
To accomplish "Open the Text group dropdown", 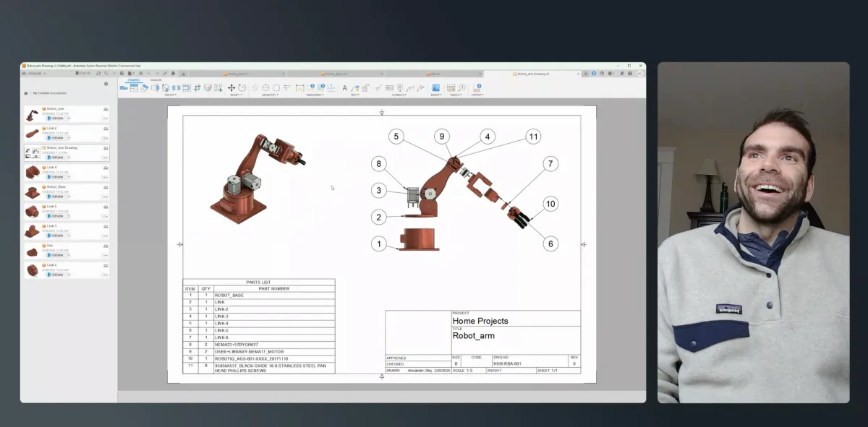I will (x=354, y=95).
